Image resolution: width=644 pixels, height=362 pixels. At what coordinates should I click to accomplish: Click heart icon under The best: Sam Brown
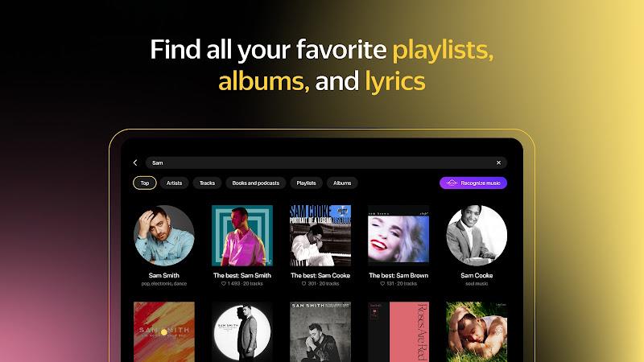tap(382, 284)
